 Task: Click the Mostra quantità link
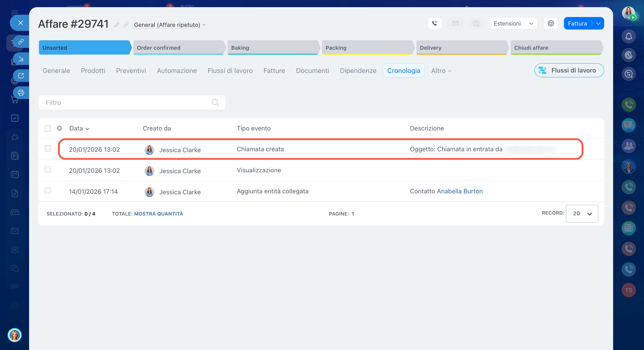point(158,214)
